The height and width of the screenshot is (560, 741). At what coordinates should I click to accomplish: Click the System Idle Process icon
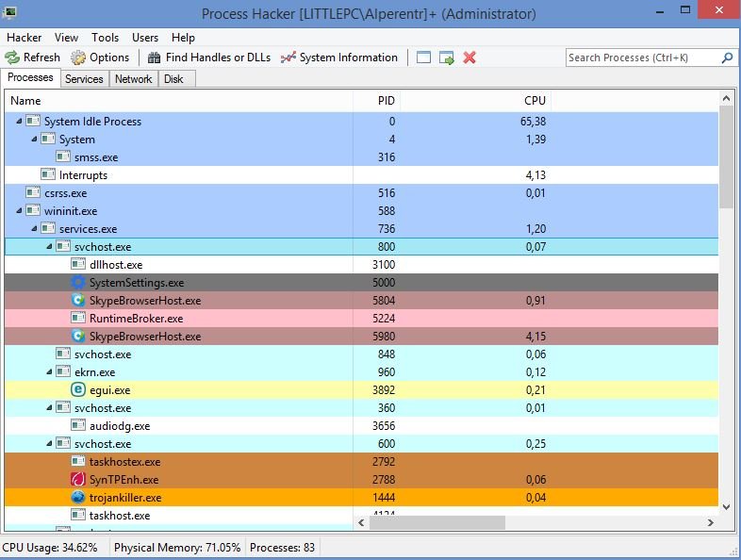[x=33, y=121]
